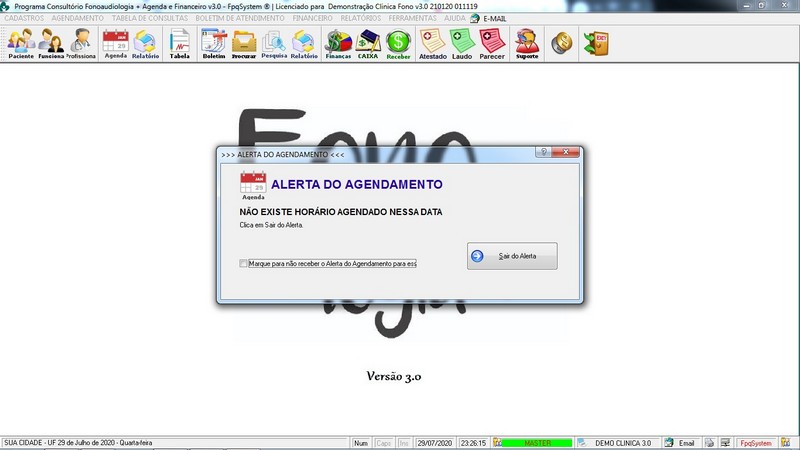Click the E-MAIL menu item
Image resolution: width=800 pixels, height=450 pixels.
tap(494, 18)
